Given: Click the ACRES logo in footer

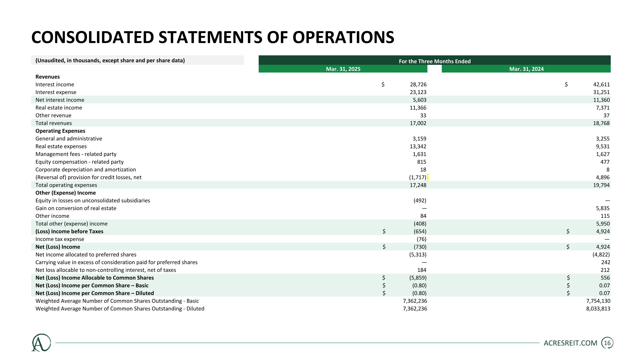Looking at the screenshot, I should click(x=41, y=343).
